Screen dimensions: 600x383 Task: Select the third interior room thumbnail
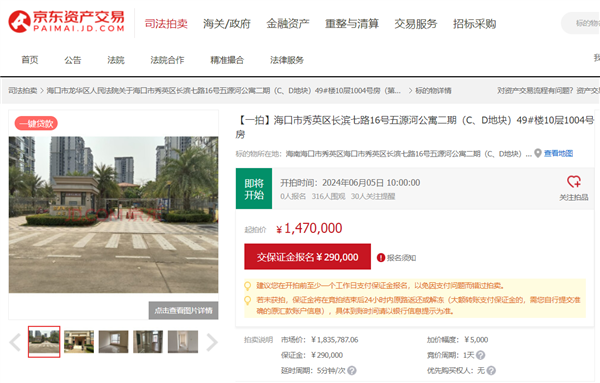click(114, 342)
